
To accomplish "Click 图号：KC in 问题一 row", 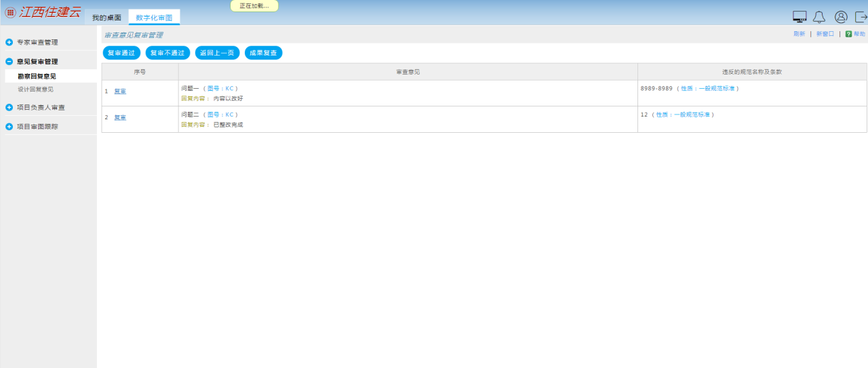I will (220, 88).
